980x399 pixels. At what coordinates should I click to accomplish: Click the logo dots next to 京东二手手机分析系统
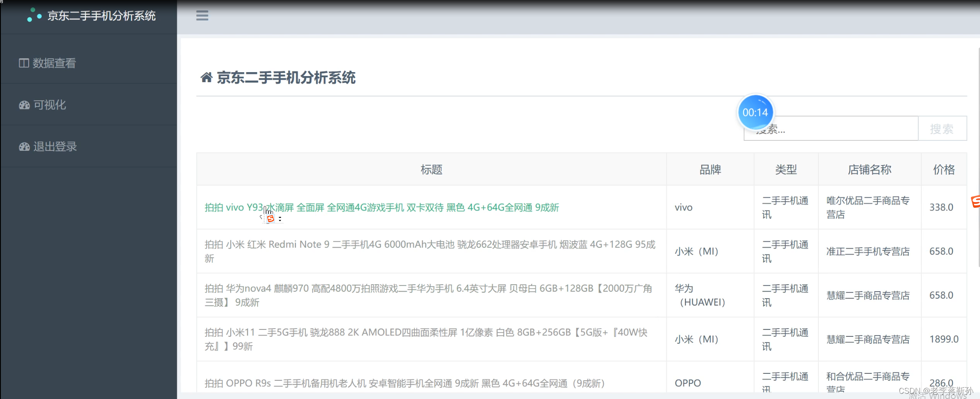point(34,15)
